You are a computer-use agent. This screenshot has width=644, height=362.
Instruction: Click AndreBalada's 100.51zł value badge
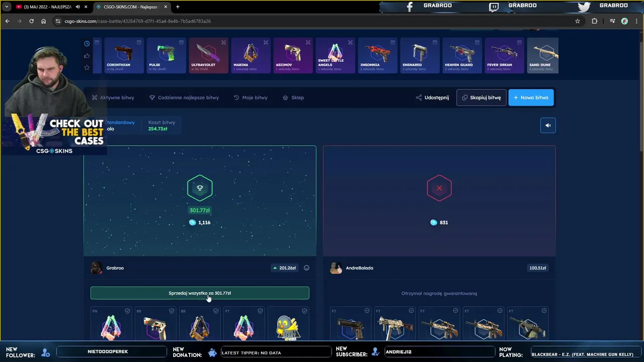[537, 268]
